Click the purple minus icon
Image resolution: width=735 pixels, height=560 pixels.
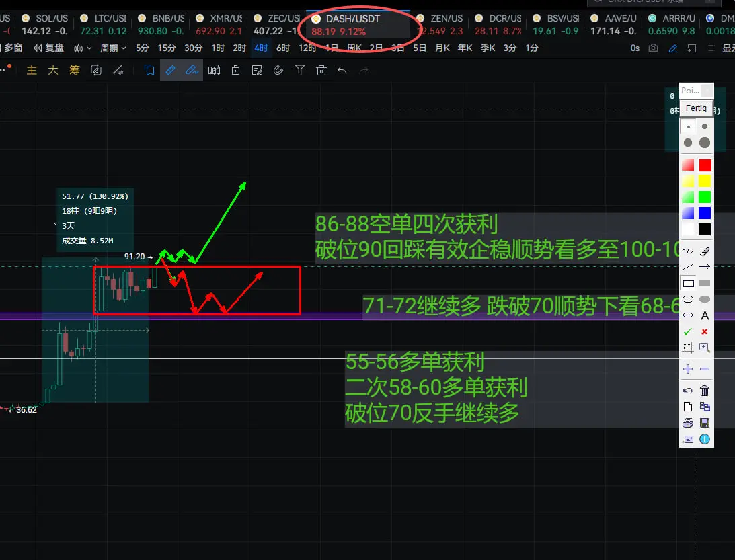[705, 369]
